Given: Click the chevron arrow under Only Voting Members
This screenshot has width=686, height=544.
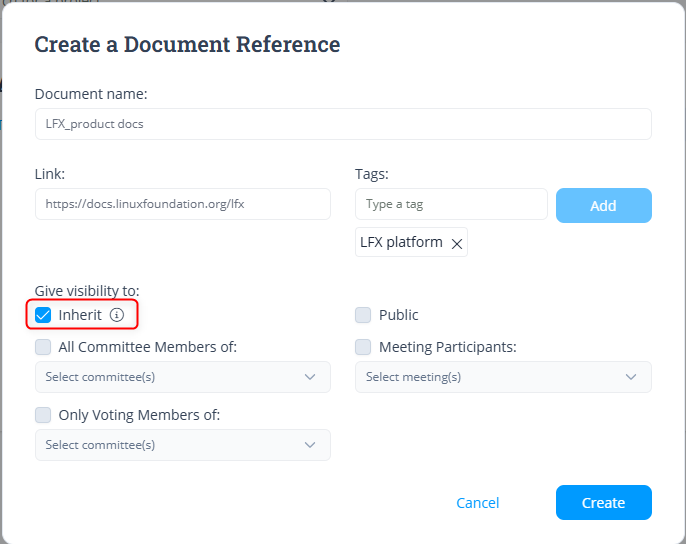Looking at the screenshot, I should pyautogui.click(x=310, y=445).
